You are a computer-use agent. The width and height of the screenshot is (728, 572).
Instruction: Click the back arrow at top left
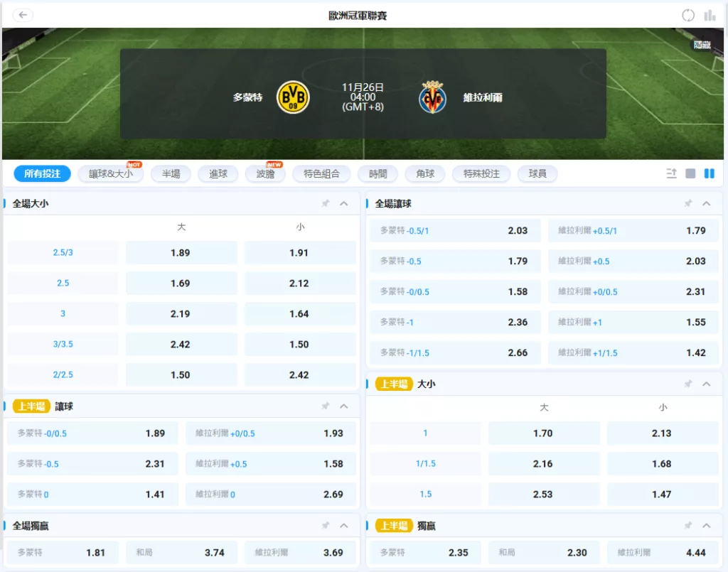[22, 14]
